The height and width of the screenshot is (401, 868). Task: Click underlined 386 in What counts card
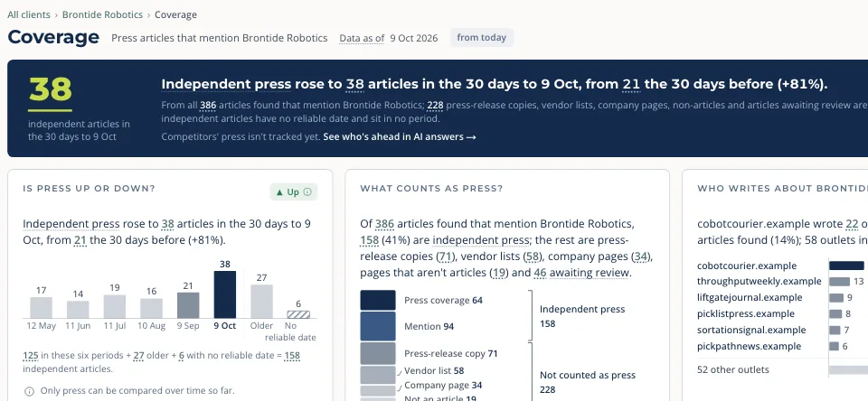click(x=385, y=224)
